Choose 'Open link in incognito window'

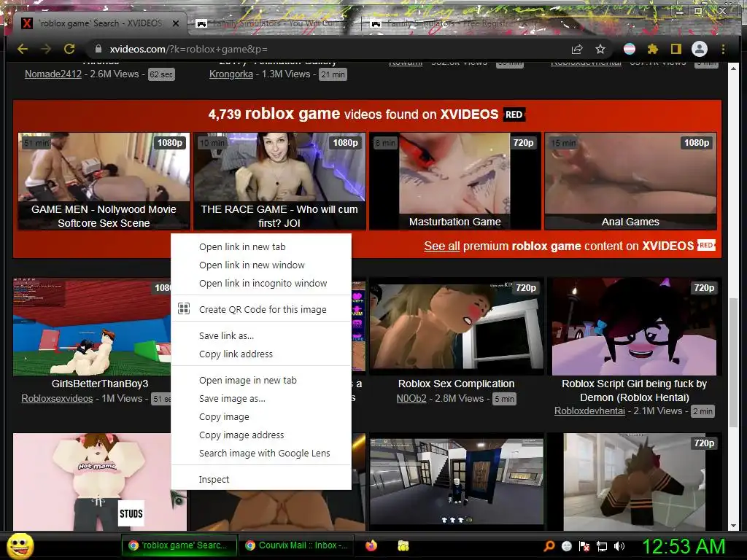coord(261,283)
